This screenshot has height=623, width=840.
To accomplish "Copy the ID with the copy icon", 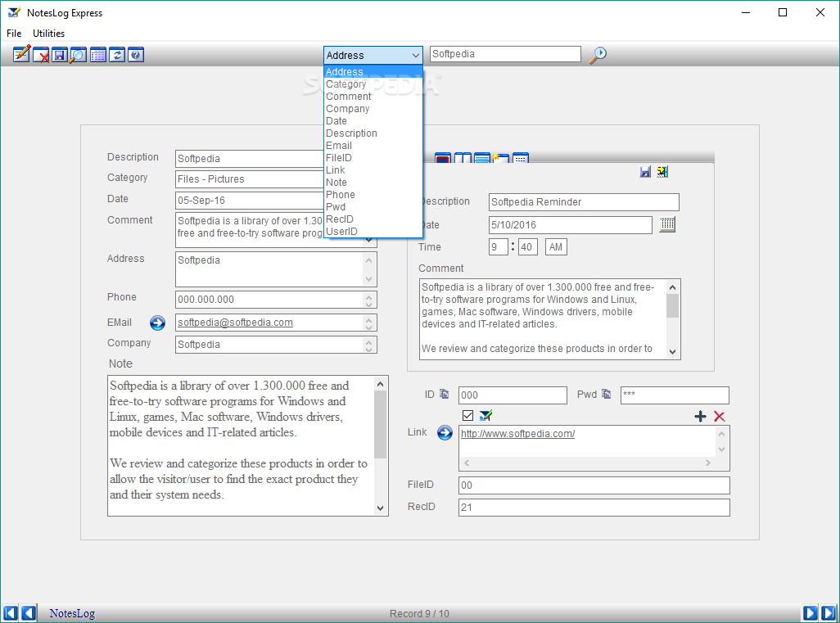I will [x=444, y=394].
